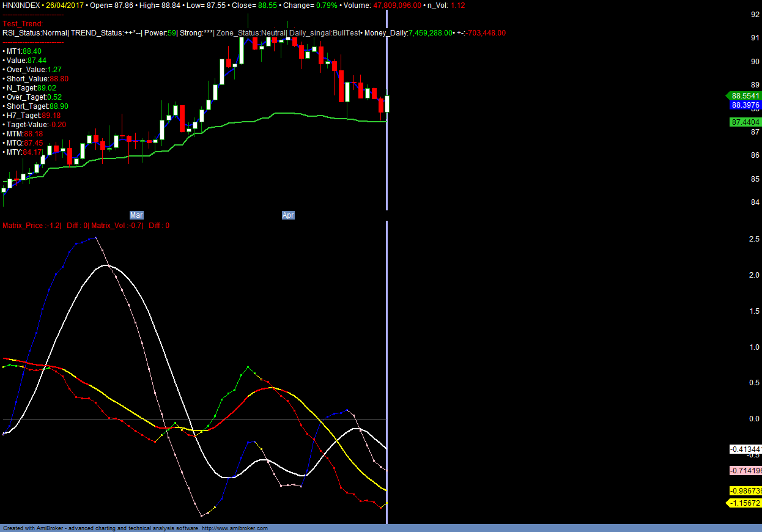Click the pink -0.714196 value label

(745, 471)
